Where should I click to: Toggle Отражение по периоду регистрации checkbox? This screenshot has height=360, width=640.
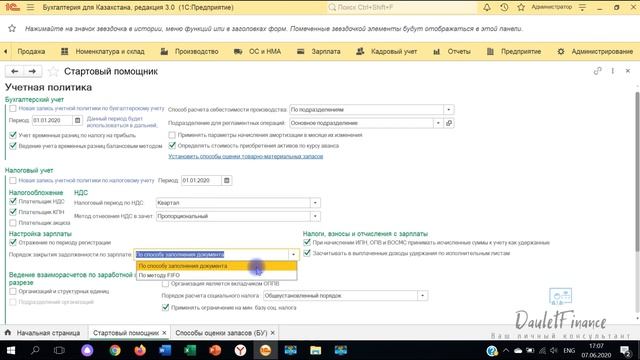pyautogui.click(x=13, y=242)
